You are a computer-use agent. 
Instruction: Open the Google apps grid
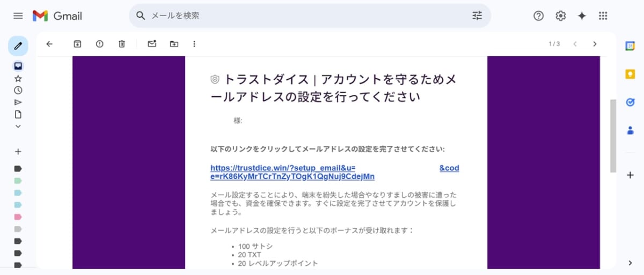603,16
